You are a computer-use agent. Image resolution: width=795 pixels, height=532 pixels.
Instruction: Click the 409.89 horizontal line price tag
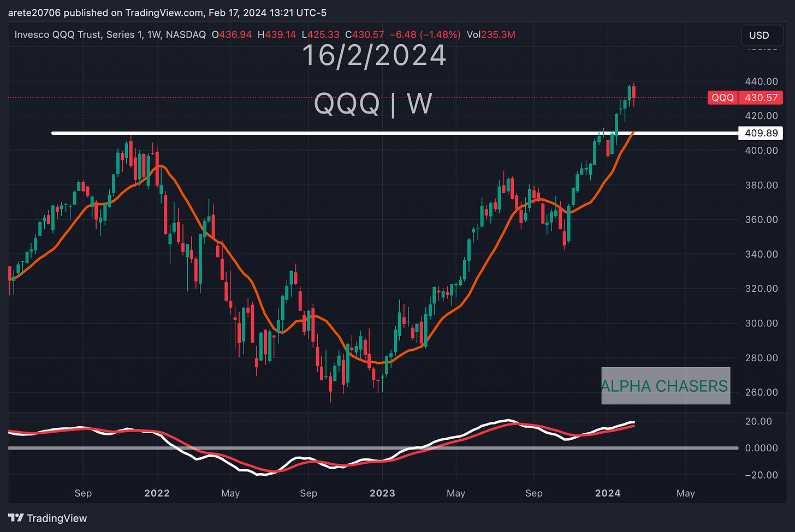tap(761, 133)
